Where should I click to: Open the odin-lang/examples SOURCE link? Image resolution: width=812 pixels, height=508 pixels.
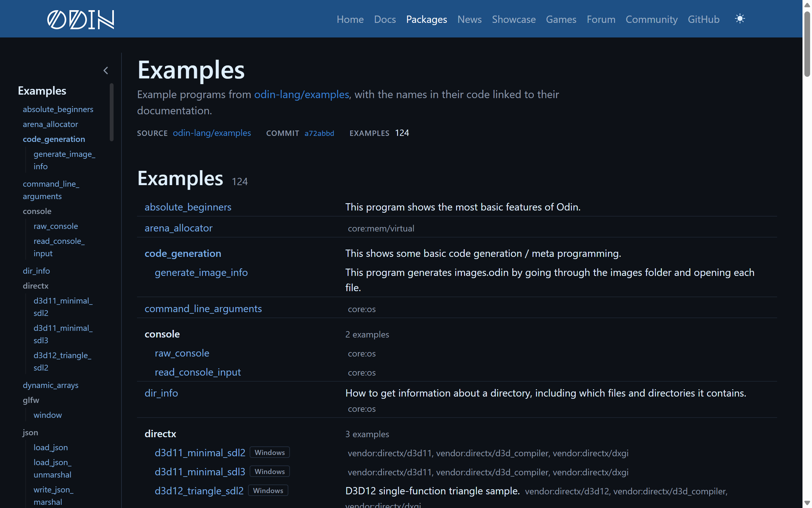pyautogui.click(x=212, y=133)
